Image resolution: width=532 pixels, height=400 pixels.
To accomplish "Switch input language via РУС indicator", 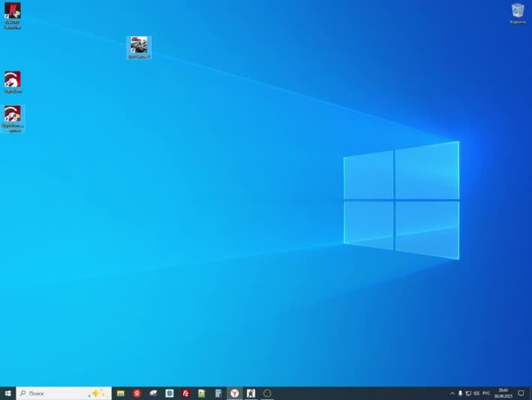I will click(x=486, y=393).
